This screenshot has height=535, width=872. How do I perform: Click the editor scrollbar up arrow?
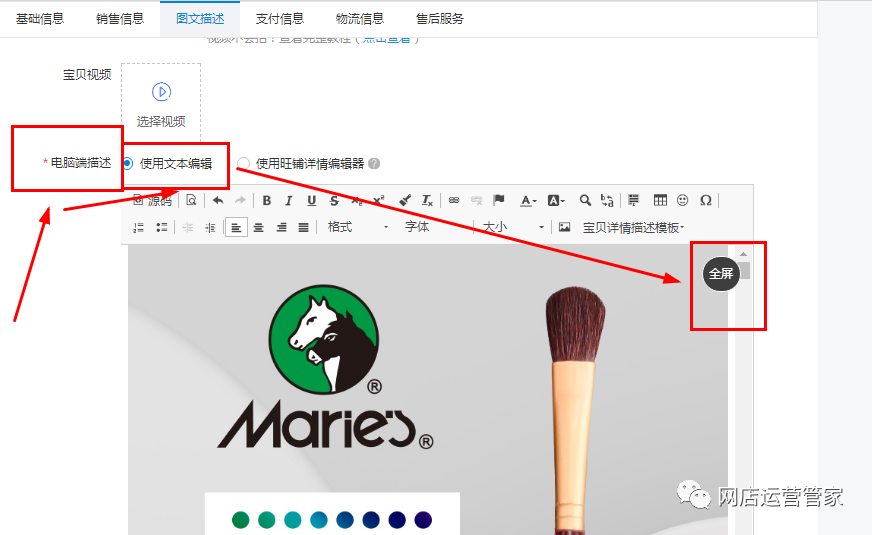tap(744, 254)
